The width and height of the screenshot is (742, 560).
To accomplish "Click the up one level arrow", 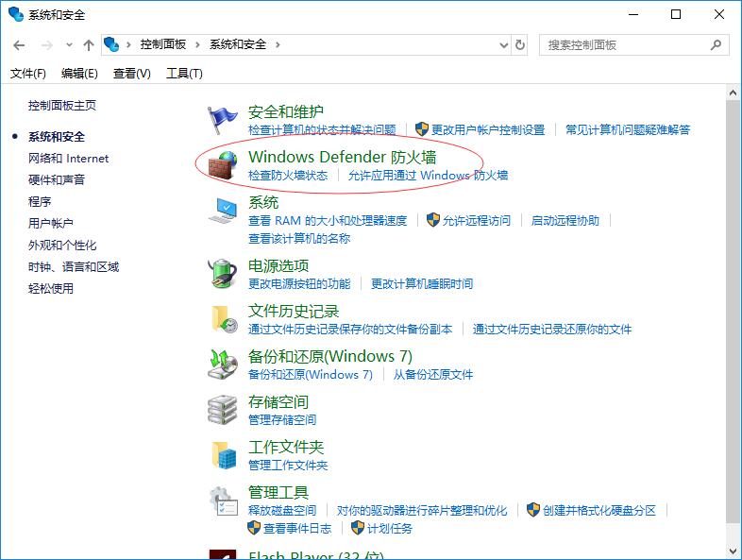I will [89, 45].
